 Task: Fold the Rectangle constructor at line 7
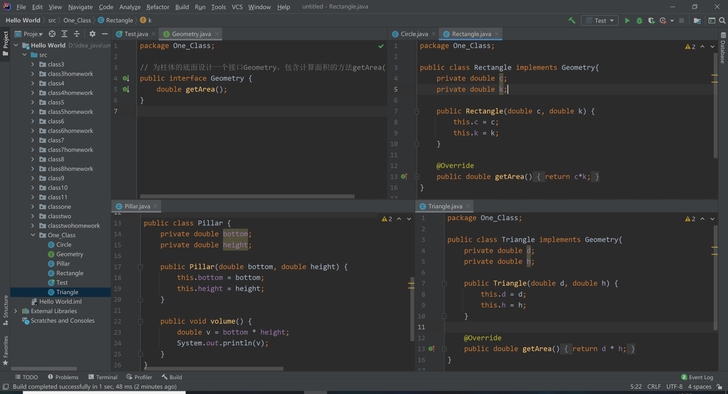[416, 111]
